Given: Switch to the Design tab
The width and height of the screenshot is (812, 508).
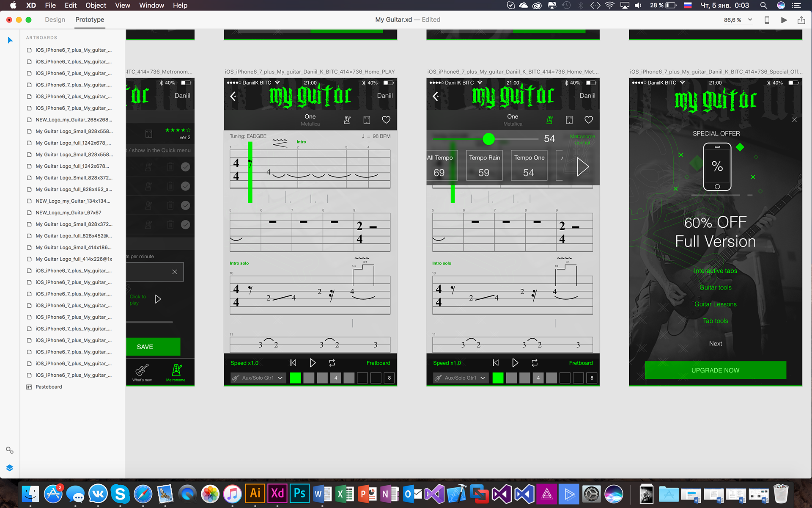Looking at the screenshot, I should [x=55, y=19].
